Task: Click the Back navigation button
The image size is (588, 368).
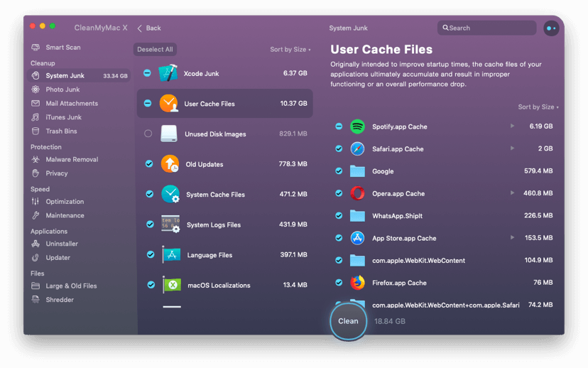Action: point(149,28)
